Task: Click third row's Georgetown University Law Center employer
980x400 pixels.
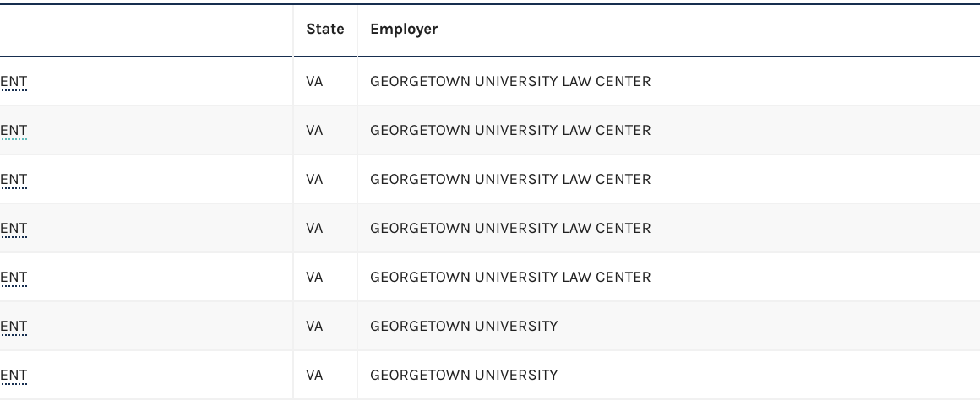Action: (510, 180)
